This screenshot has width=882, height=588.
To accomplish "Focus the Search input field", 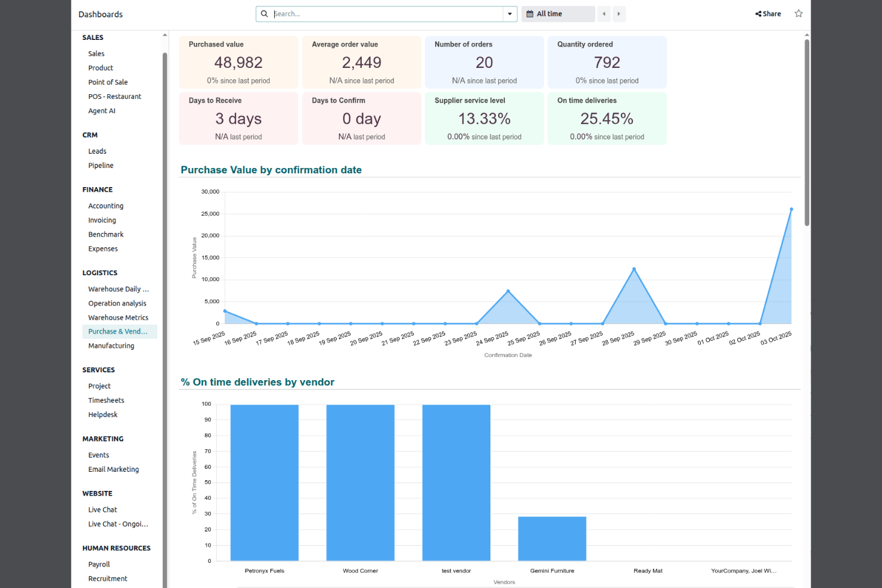I will click(387, 14).
